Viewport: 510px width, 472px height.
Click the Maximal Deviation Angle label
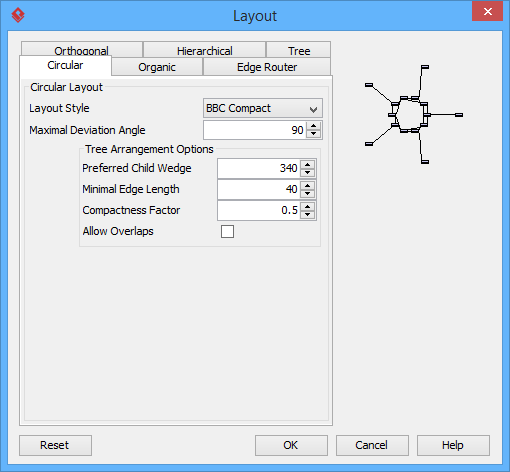(x=87, y=130)
